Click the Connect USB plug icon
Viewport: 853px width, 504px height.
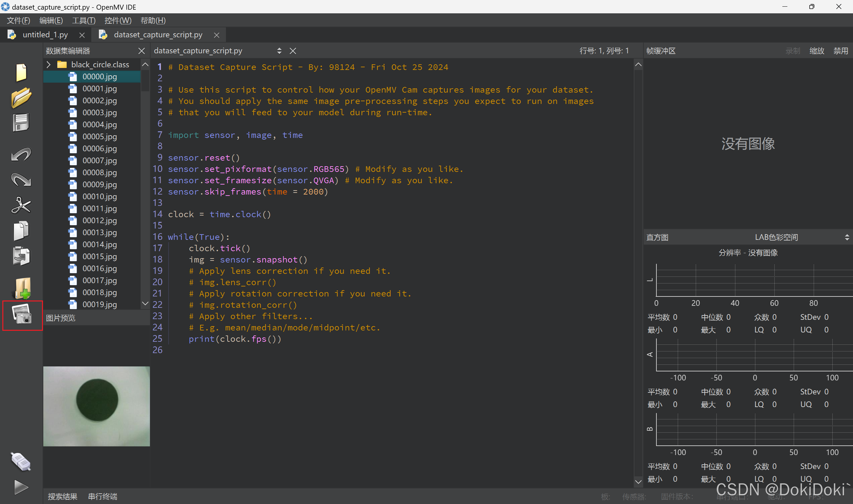[21, 462]
